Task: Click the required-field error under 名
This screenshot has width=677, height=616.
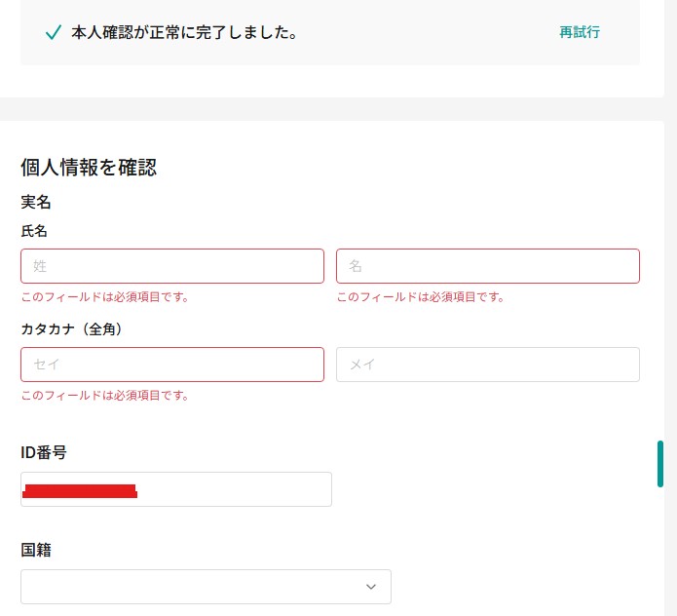Action: click(421, 297)
